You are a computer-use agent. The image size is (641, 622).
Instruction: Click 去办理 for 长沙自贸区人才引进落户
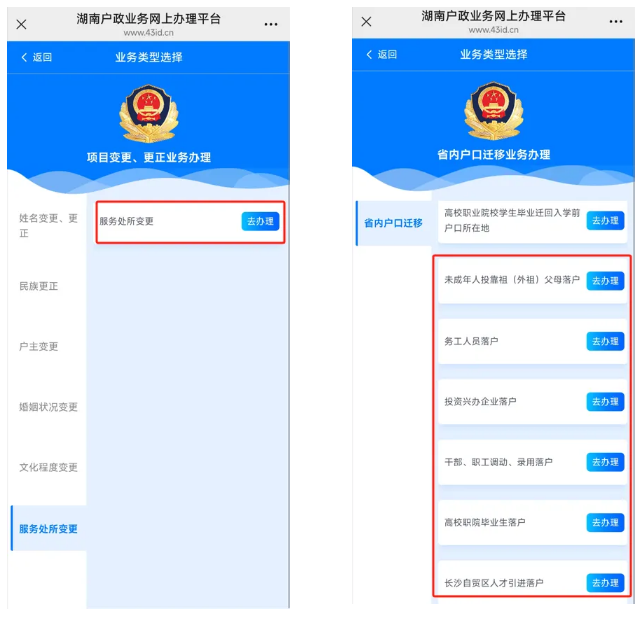coord(605,583)
